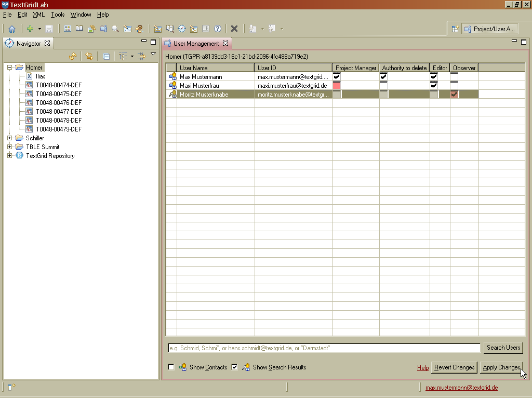Viewport: 532px width, 398px height.
Task: Click the Search Users button
Action: 503,348
